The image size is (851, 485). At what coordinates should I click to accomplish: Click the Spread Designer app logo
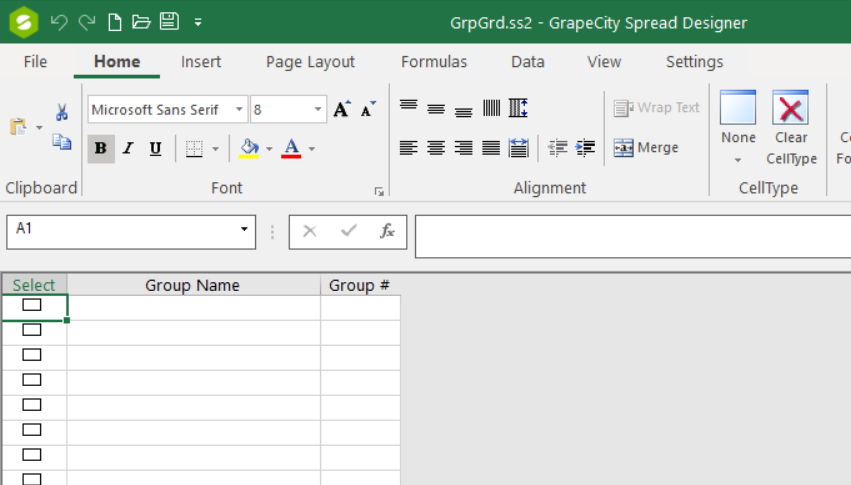(x=23, y=22)
